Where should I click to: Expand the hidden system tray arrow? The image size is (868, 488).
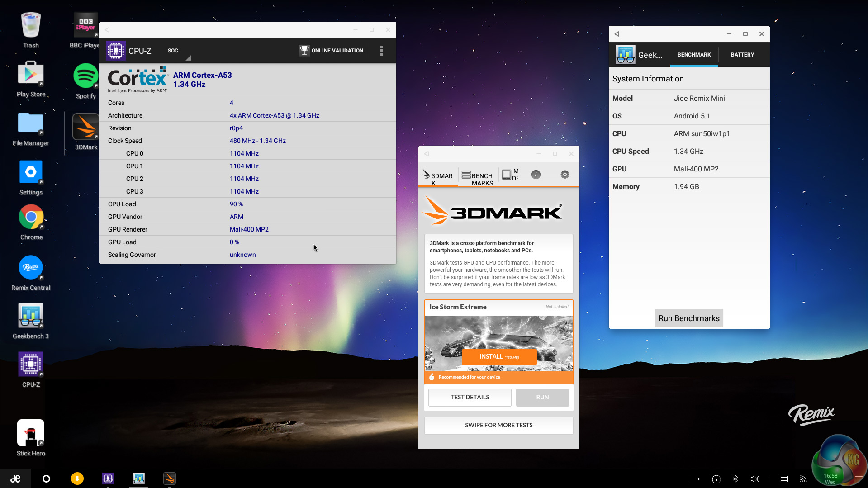[x=698, y=479]
